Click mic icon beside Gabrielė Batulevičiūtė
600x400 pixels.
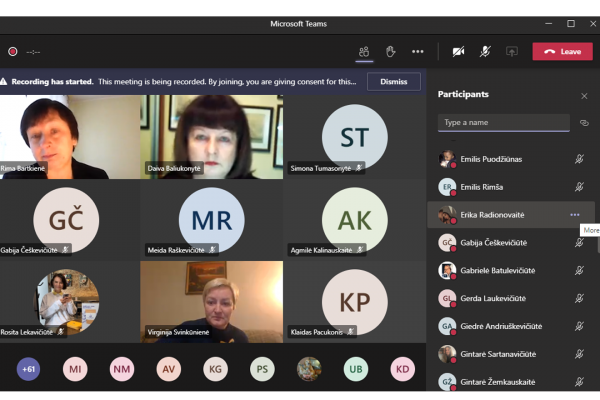pyautogui.click(x=579, y=271)
